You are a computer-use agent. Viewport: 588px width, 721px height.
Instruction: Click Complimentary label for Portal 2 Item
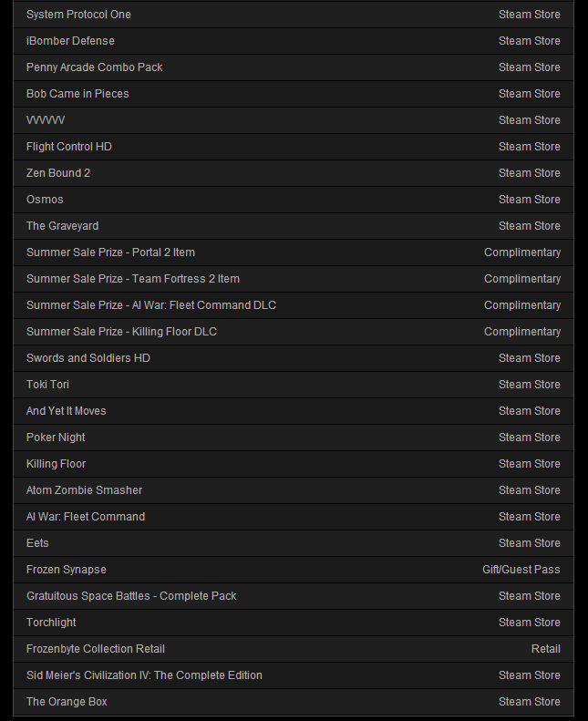coord(522,252)
